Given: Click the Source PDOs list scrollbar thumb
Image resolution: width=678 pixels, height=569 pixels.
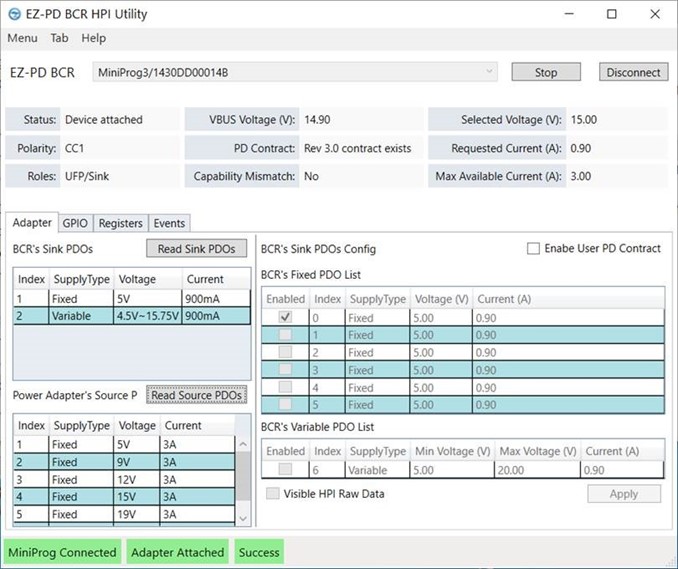Looking at the screenshot, I should point(243,476).
